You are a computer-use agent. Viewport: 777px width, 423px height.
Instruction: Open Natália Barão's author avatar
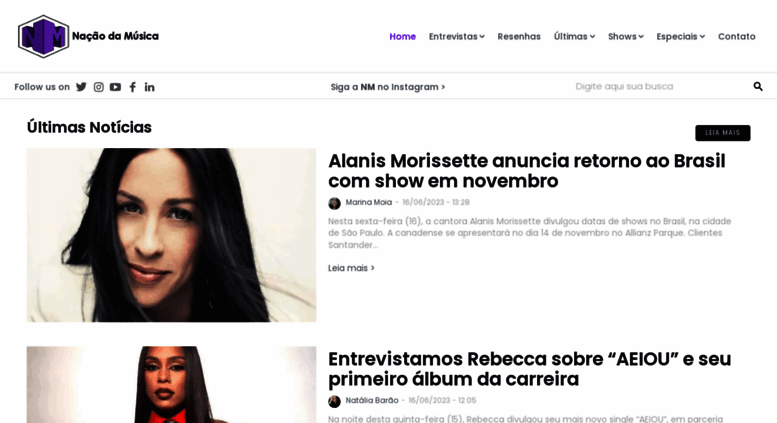(334, 401)
